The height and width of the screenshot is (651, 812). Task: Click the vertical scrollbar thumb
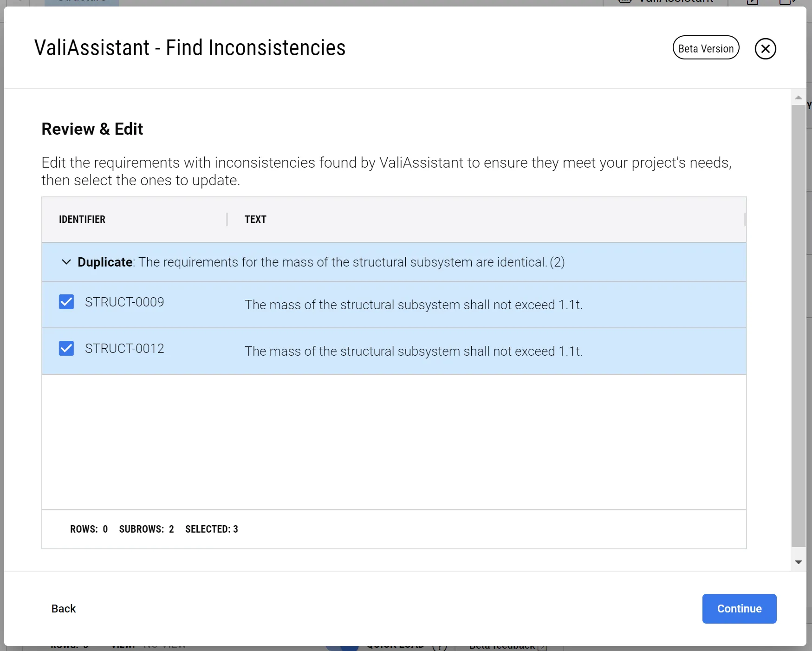[798, 325]
